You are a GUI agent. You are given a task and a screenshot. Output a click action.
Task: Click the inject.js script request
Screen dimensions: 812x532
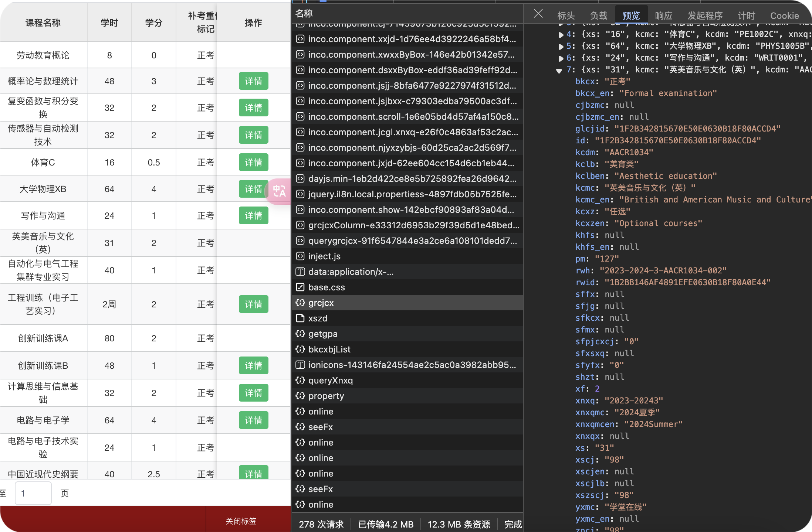pos(324,256)
